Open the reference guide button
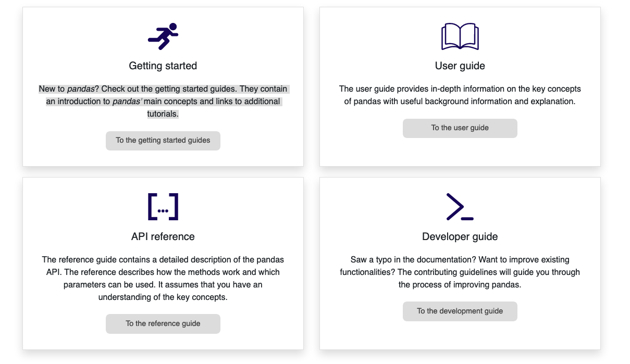This screenshot has width=630, height=364. coord(163,324)
